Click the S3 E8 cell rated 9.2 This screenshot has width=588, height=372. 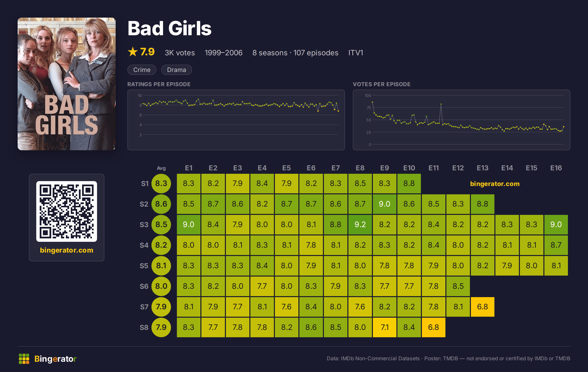click(360, 225)
